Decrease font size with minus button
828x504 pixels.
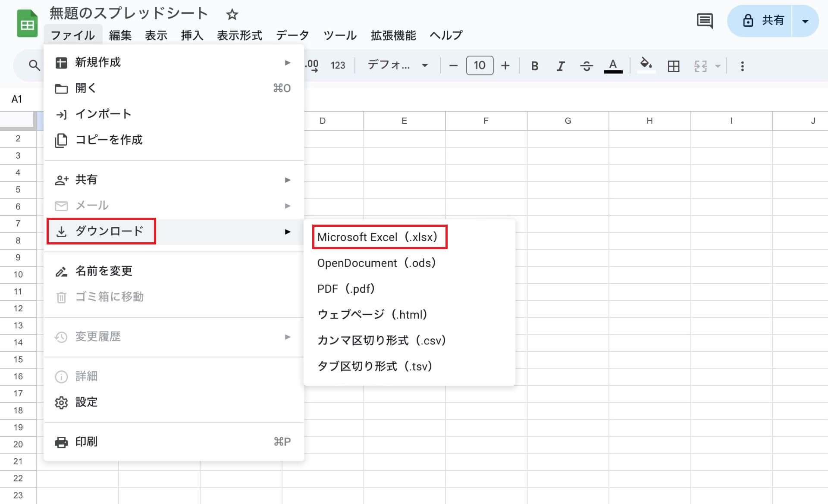coord(453,66)
